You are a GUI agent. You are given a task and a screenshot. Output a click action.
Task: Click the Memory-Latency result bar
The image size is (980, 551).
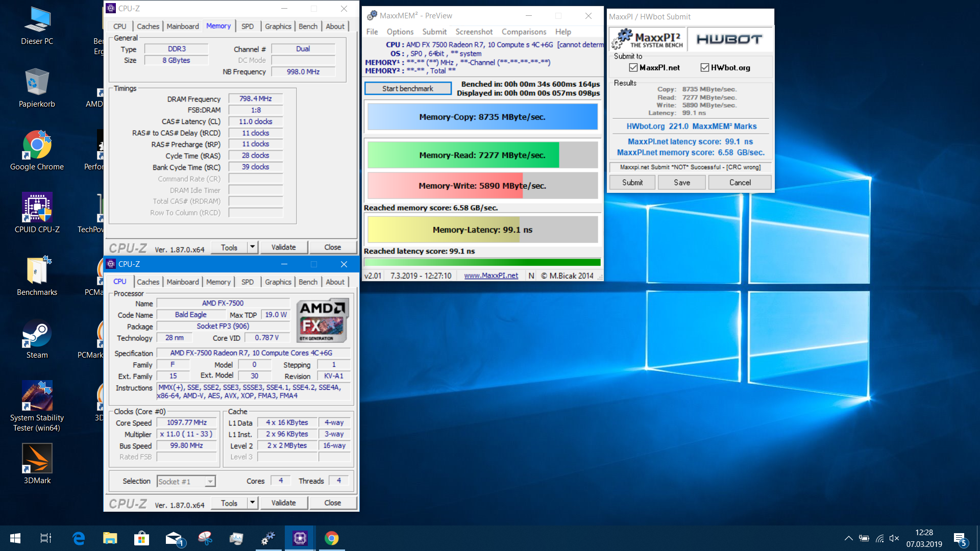pos(482,230)
